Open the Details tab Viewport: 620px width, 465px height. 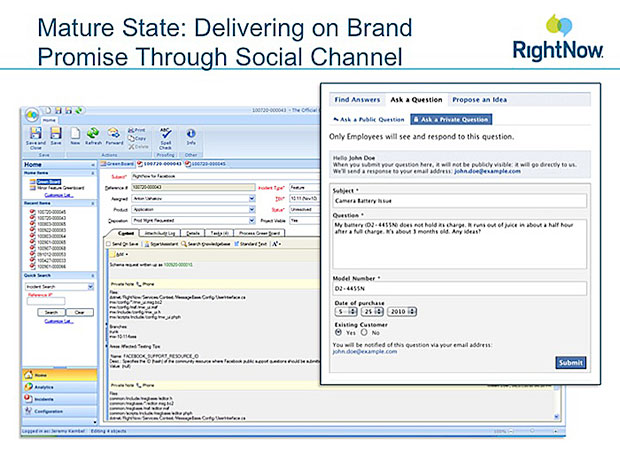tap(193, 233)
